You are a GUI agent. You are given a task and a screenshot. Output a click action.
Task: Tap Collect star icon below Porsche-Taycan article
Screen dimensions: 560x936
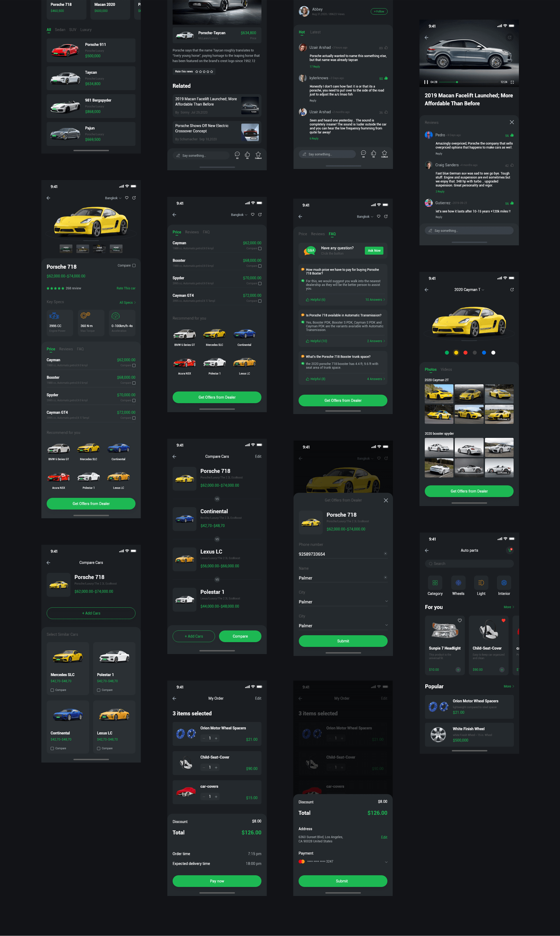(258, 154)
